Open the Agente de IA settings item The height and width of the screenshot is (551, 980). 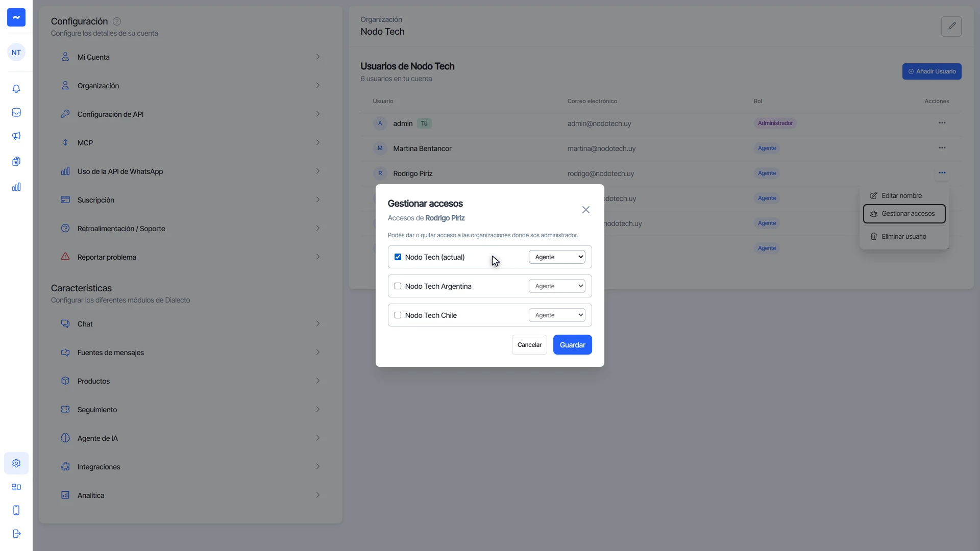coord(190,438)
